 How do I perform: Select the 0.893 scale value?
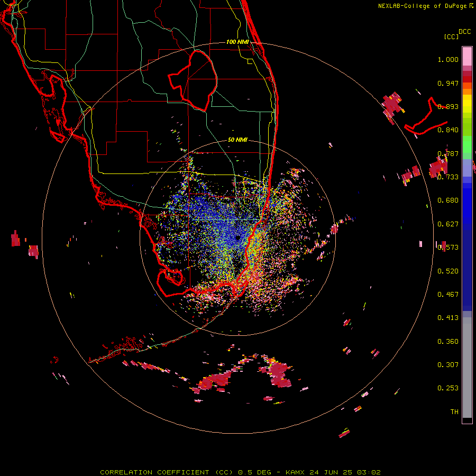(x=448, y=106)
